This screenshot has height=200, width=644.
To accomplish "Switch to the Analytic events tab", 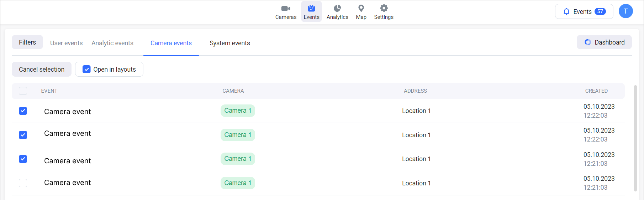I will pos(112,43).
